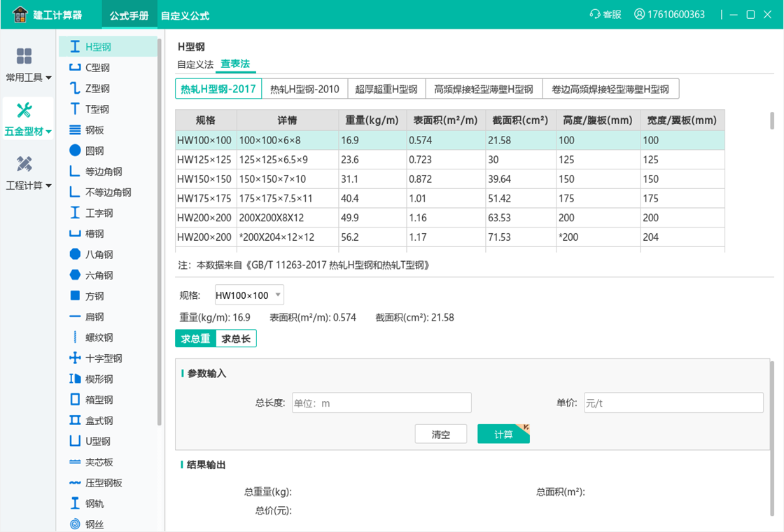Click the spec table vertical scrollbar
This screenshot has width=784, height=532.
pyautogui.click(x=772, y=121)
